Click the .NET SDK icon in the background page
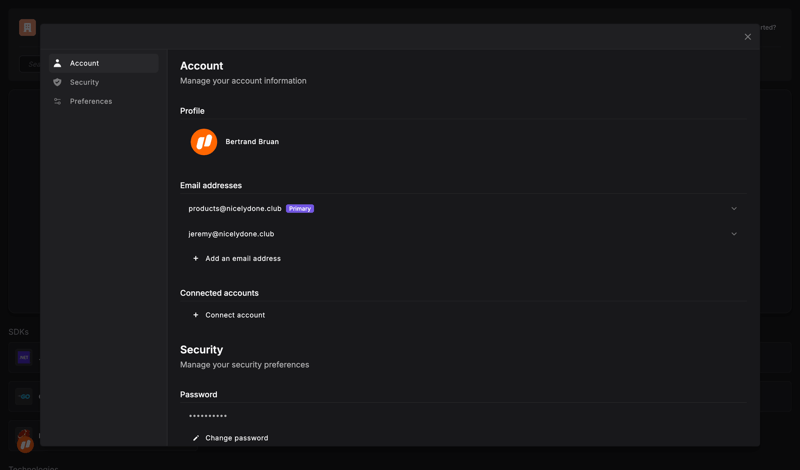 click(23, 358)
